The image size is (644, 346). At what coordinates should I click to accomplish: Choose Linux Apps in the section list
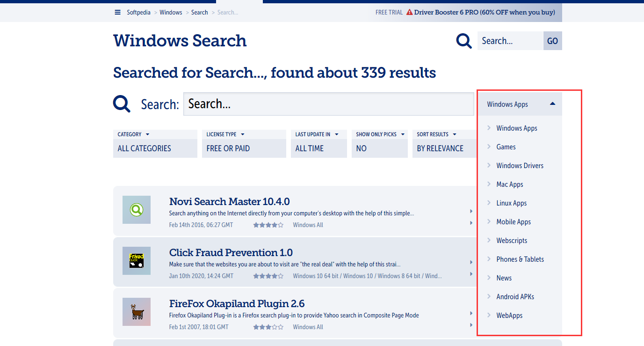click(512, 203)
